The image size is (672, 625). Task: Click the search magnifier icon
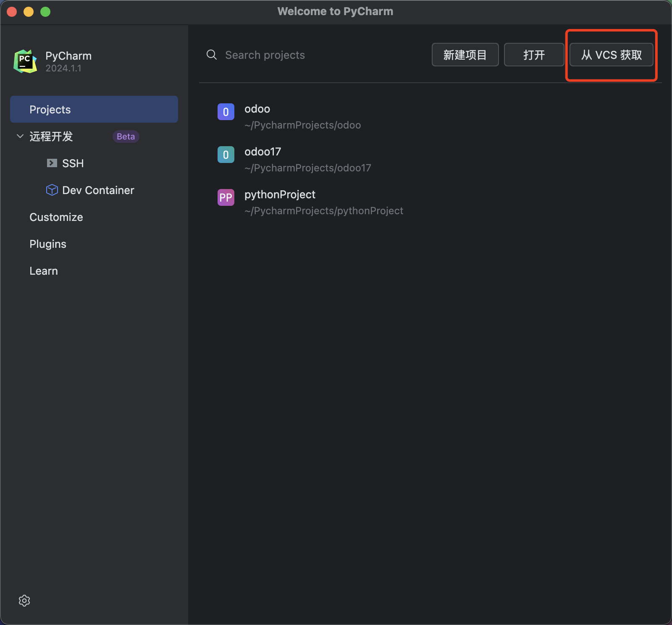pos(212,55)
